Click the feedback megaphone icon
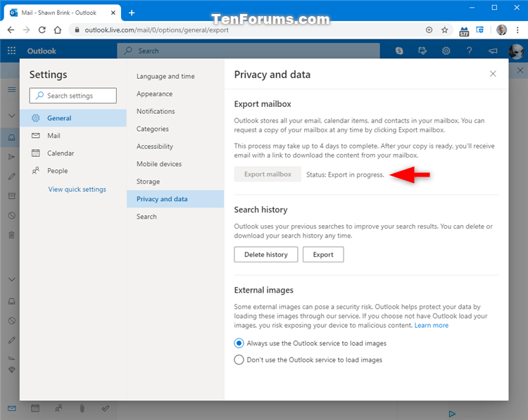The width and height of the screenshot is (528, 420). tap(493, 51)
